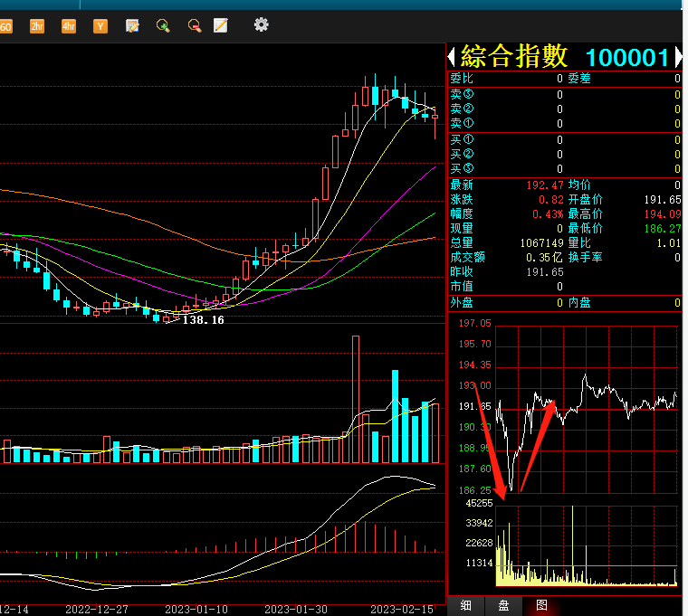The width and height of the screenshot is (688, 616).
Task: Click the orange Y period icon
Action: (x=100, y=26)
